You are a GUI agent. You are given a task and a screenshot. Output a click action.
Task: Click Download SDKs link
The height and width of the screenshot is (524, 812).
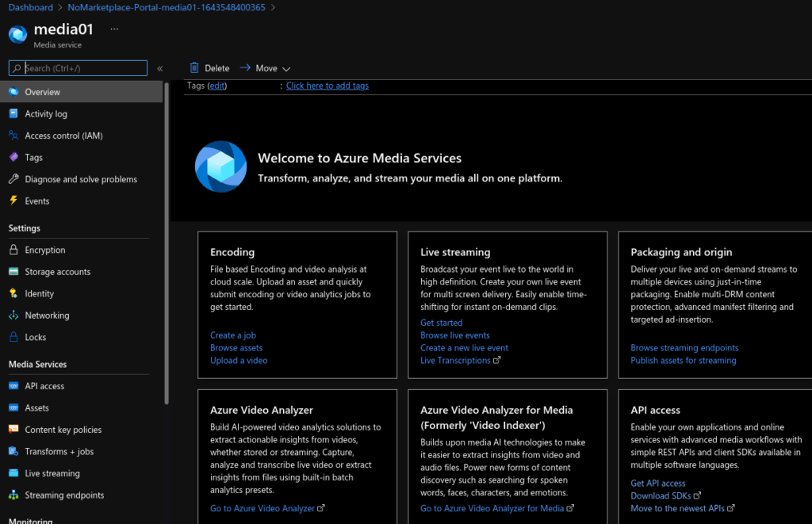(x=665, y=495)
